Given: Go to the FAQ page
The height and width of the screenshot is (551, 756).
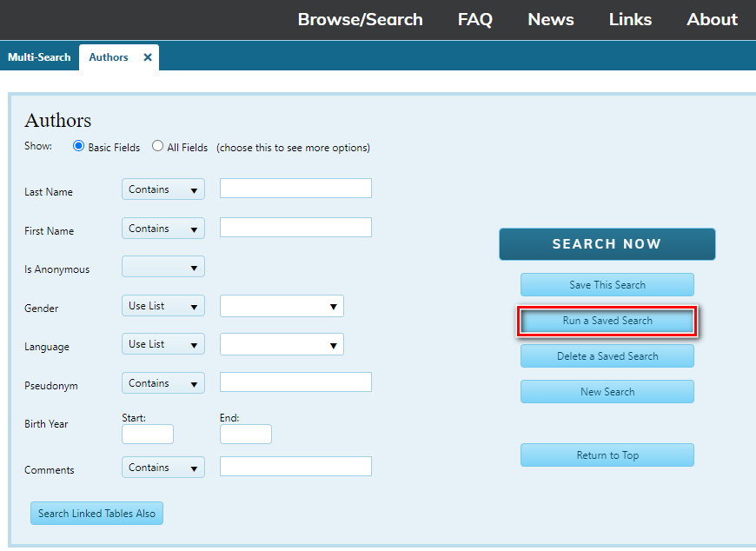Looking at the screenshot, I should point(474,19).
